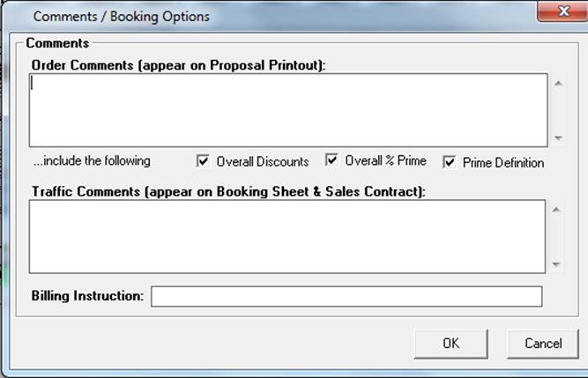This screenshot has width=588, height=378.
Task: Uncheck the Overall Discounts checkbox
Action: 204,161
